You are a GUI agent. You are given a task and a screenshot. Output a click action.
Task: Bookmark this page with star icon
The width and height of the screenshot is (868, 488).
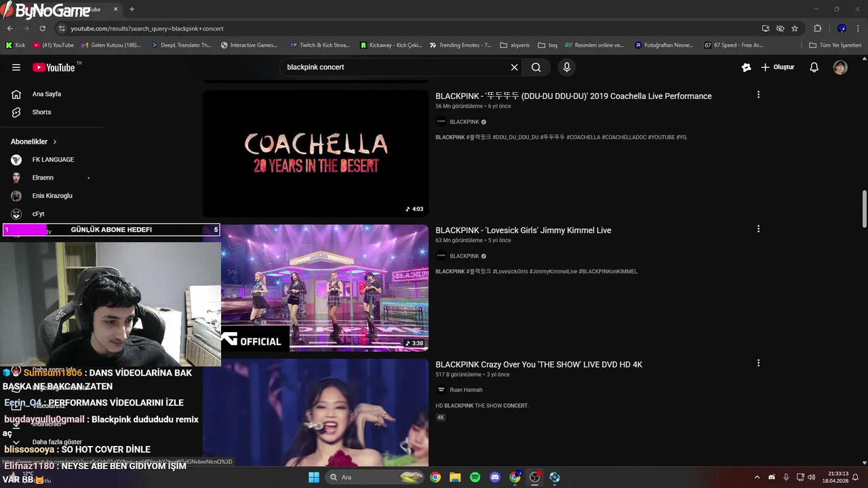point(795,28)
